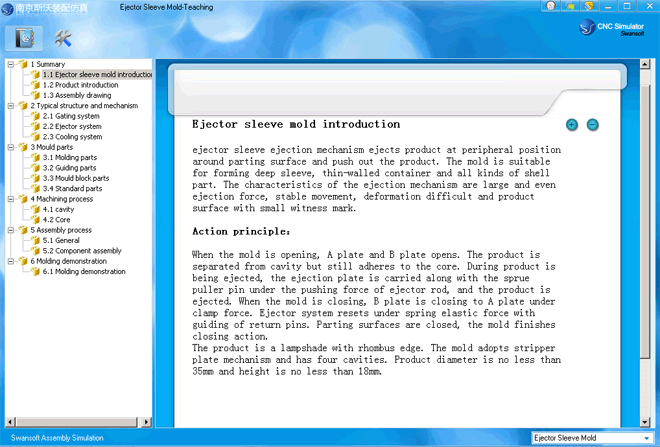Zoom in text with the plus icon
Screen dimensions: 660x447
[572, 125]
